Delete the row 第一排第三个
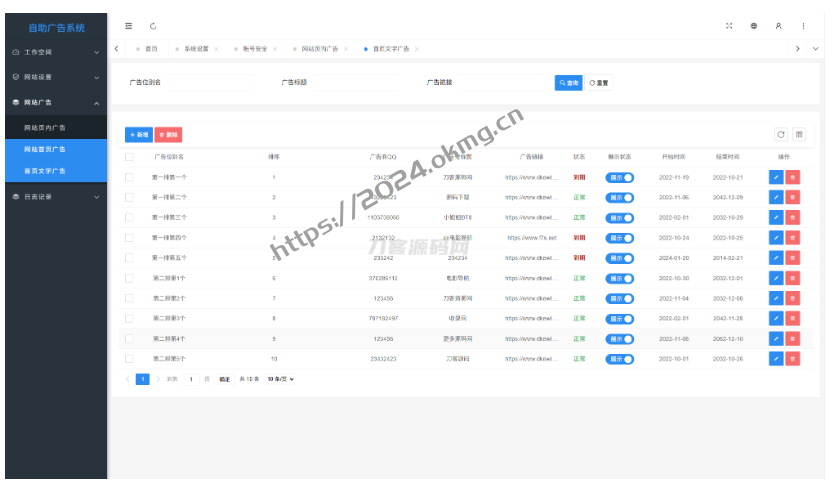The height and width of the screenshot is (489, 834). coord(793,218)
